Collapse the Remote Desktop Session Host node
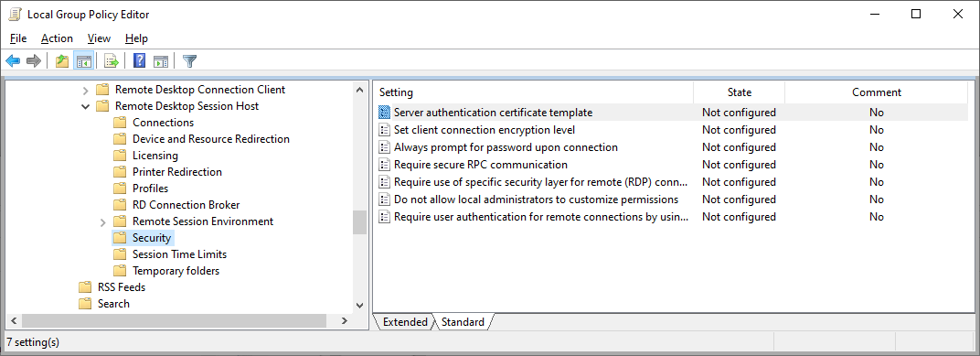Screen dimensions: 980x356 click(x=86, y=106)
